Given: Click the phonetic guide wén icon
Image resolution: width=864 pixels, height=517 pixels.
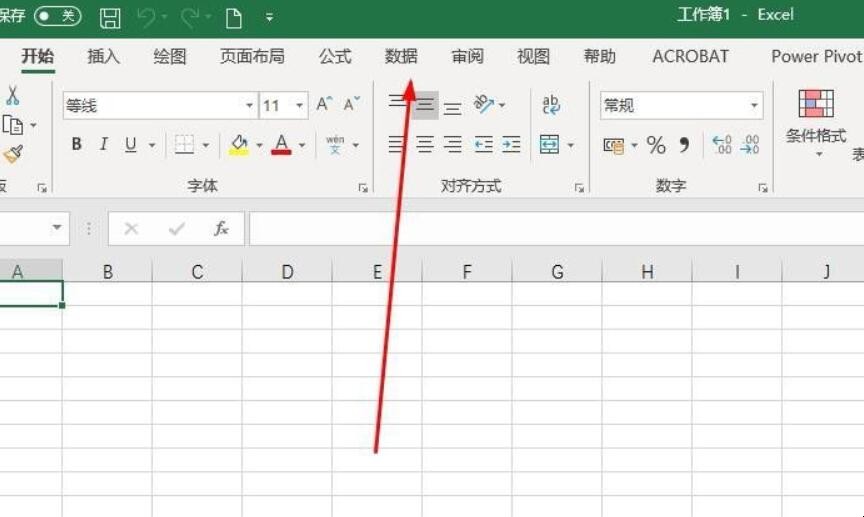Looking at the screenshot, I should 335,144.
